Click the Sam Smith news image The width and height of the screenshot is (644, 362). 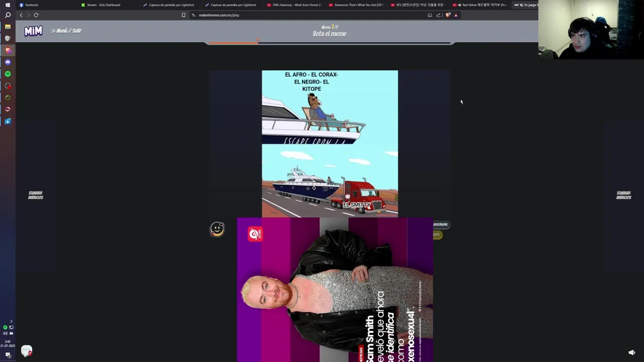(x=335, y=290)
